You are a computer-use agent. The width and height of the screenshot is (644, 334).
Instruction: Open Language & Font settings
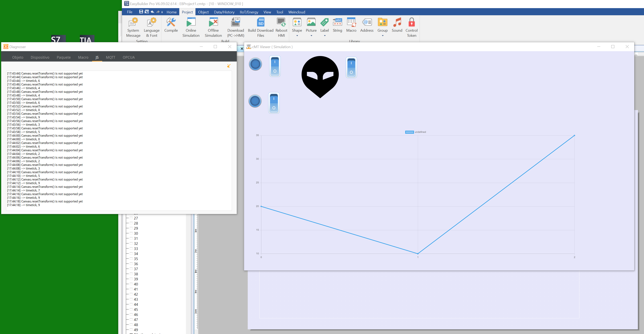click(152, 27)
